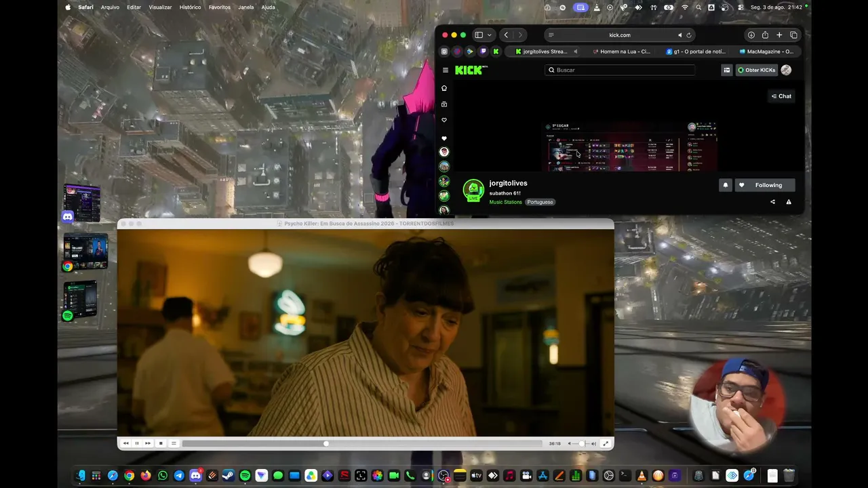This screenshot has height=488, width=868.
Task: Open Janela menu in menu bar
Action: click(246, 7)
